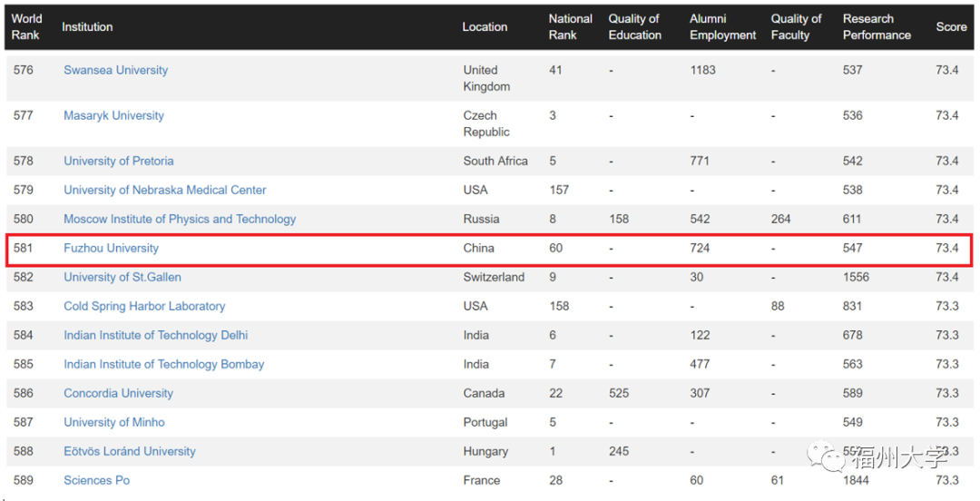The image size is (980, 501).
Task: Click the Research Performance column header
Action: tap(877, 27)
